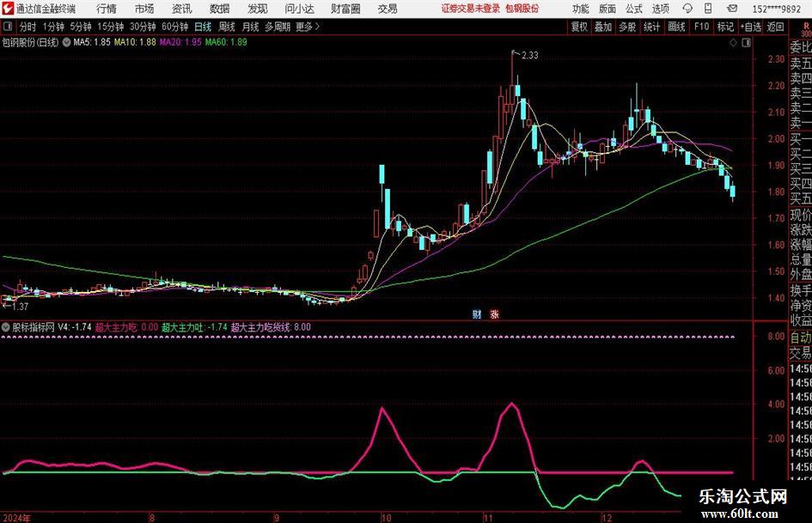Click the red 包钢股份 title link
Viewport: 812px width, 523px height.
(522, 9)
